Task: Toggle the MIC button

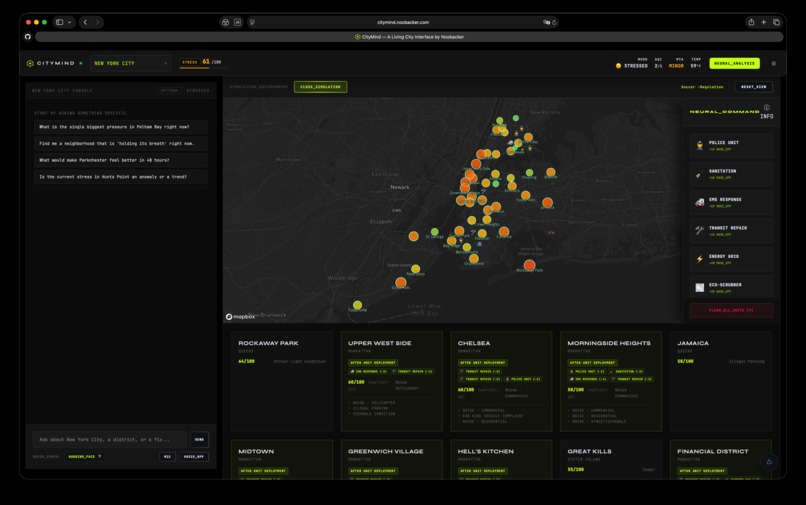Action: coord(168,457)
